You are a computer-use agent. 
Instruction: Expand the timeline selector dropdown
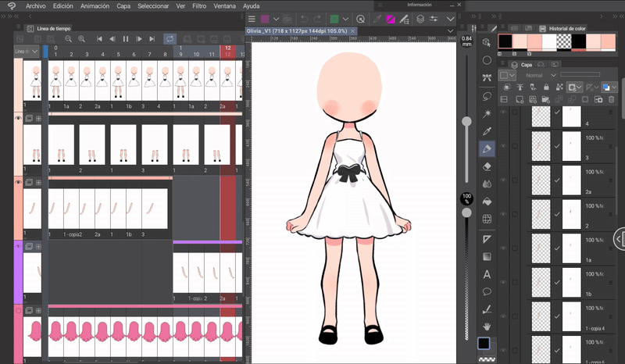35,52
